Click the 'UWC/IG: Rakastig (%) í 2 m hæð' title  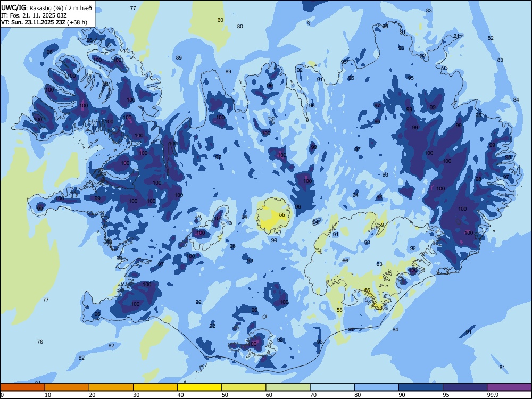click(x=46, y=8)
